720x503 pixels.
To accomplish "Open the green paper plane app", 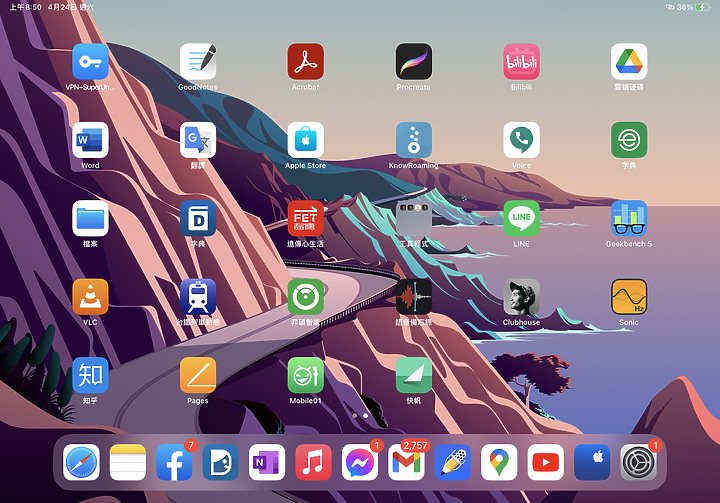I will [x=414, y=375].
